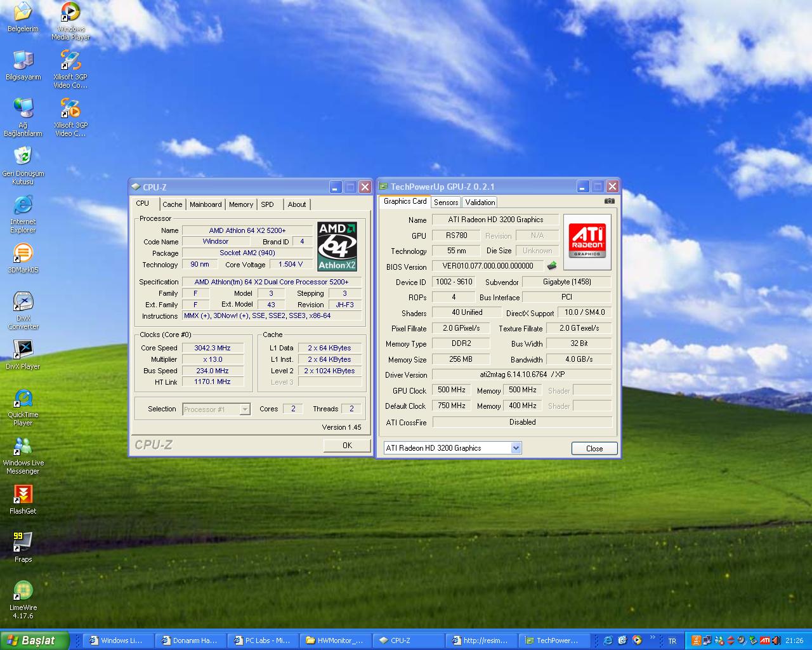The width and height of the screenshot is (812, 650).
Task: Click the FlashGet tray icon with red arrows
Action: pos(731,640)
